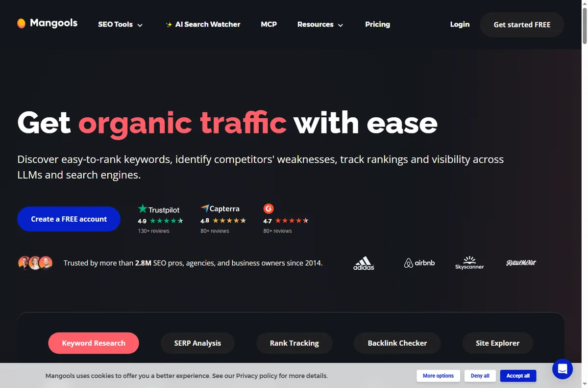The image size is (588, 388).
Task: Open the chat support widget
Action: click(x=563, y=369)
